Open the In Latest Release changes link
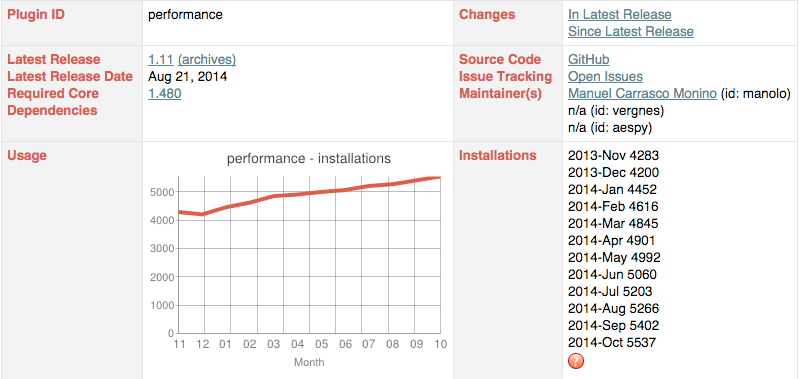Viewport: 799px width, 379px height. (x=620, y=15)
